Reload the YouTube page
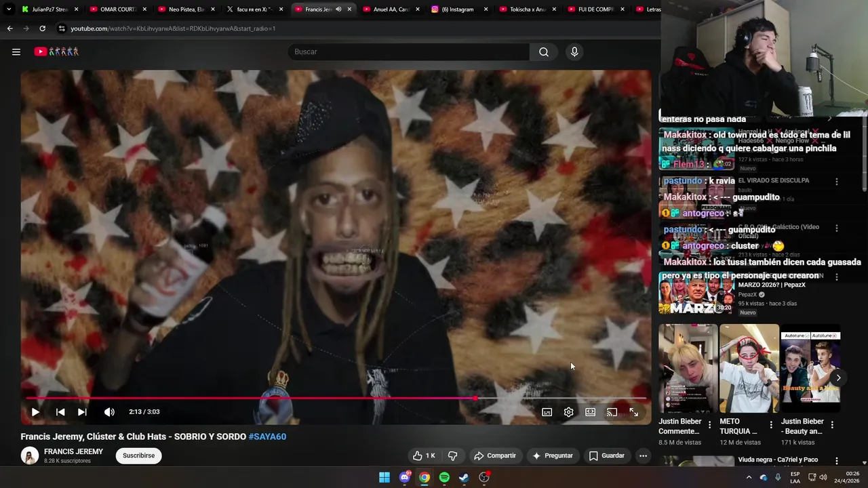 tap(42, 28)
